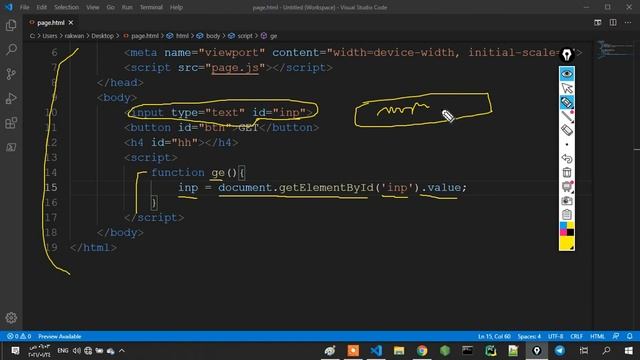Switch ENG input language in tray
640x360 pixels.
pos(62,351)
